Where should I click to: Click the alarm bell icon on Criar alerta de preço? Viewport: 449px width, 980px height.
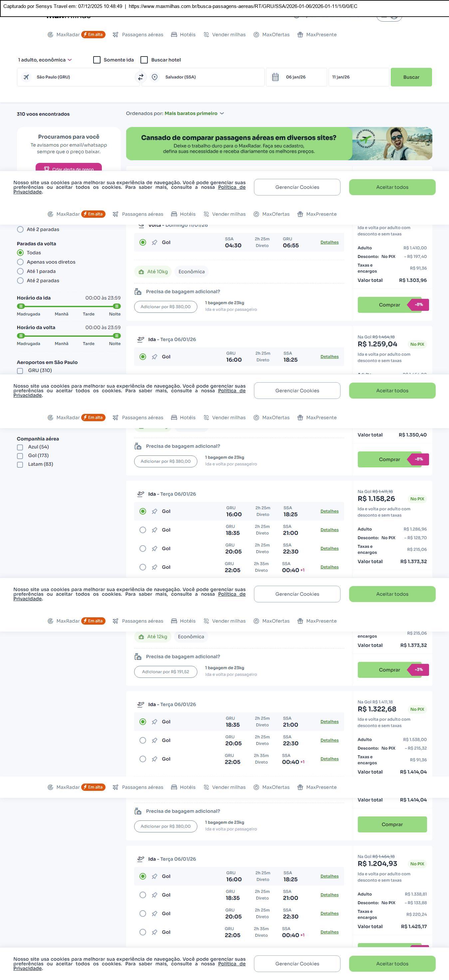pyautogui.click(x=47, y=169)
